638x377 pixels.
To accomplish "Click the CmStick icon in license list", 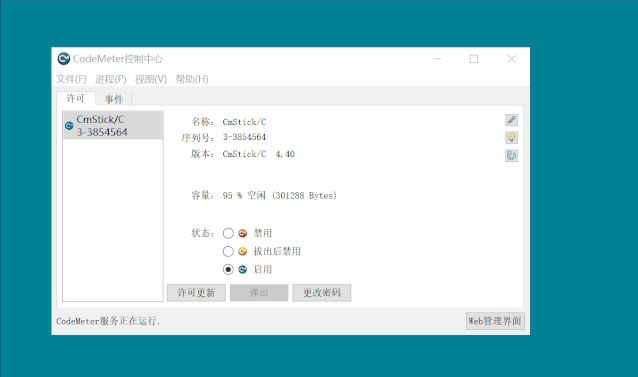I will tap(69, 126).
